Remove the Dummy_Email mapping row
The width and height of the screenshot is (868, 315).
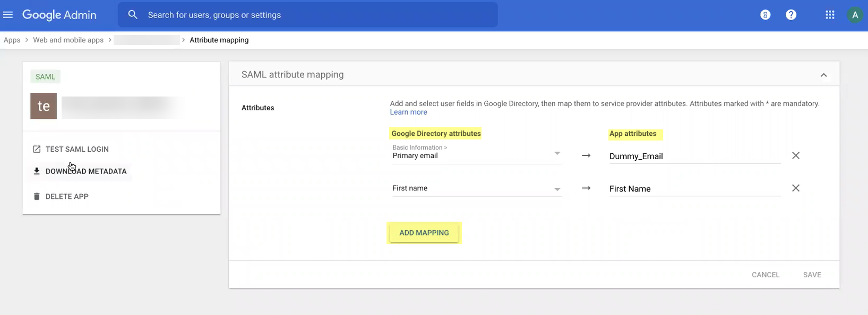coord(796,156)
